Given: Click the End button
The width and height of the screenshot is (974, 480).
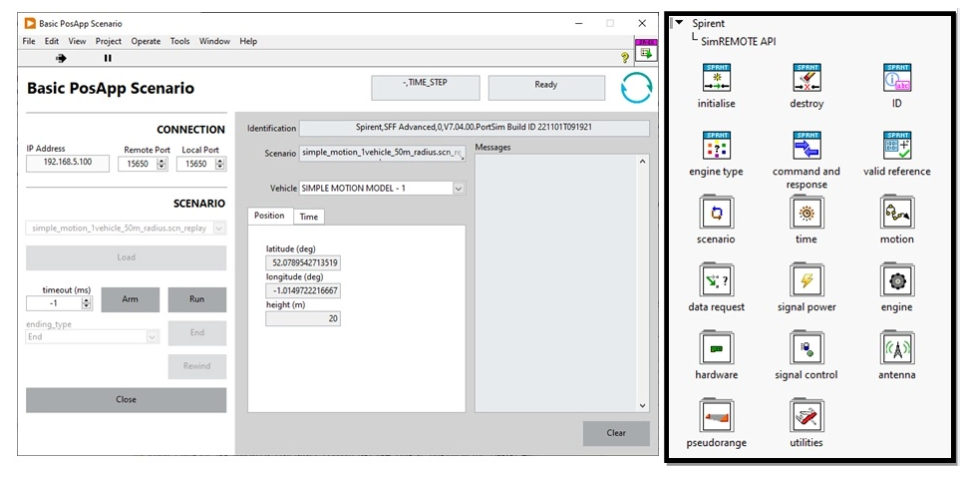Looking at the screenshot, I should click(x=197, y=333).
